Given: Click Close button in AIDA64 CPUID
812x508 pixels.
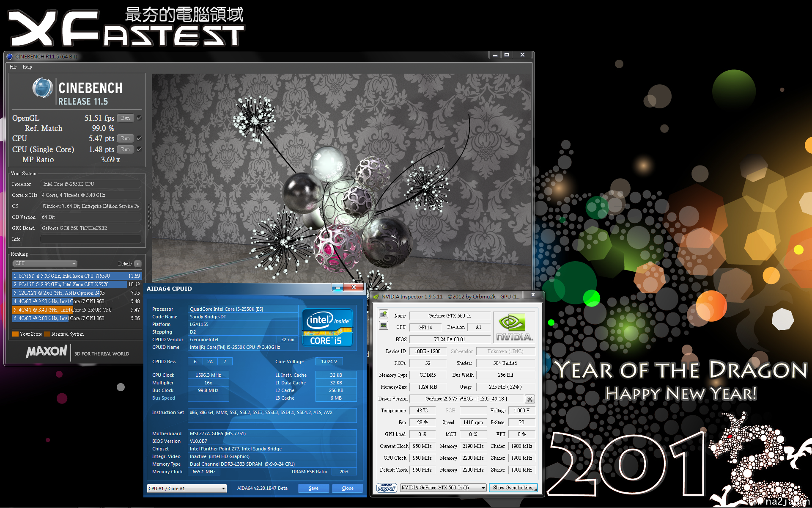Looking at the screenshot, I should (x=348, y=488).
